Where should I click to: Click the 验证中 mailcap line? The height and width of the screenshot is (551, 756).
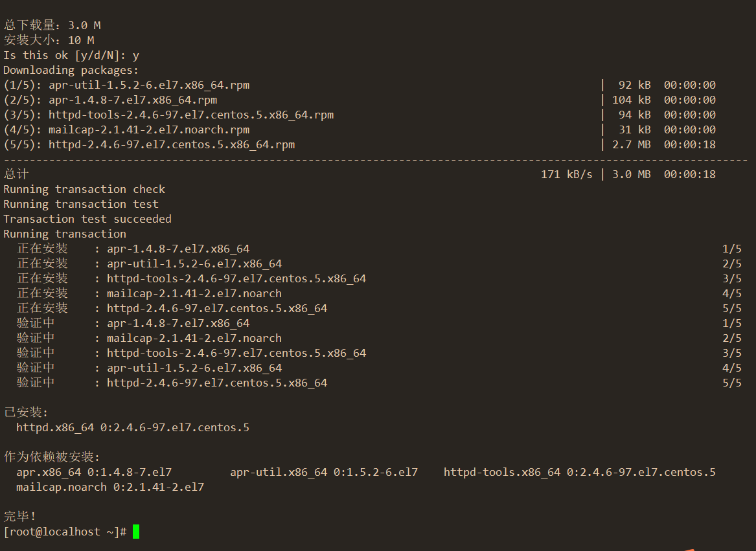379,339
